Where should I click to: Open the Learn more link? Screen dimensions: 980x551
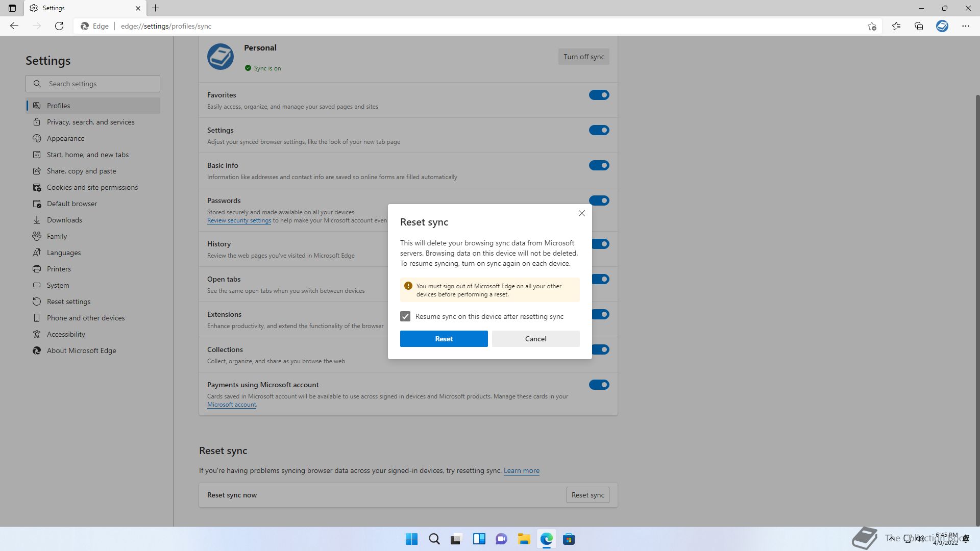(x=522, y=470)
